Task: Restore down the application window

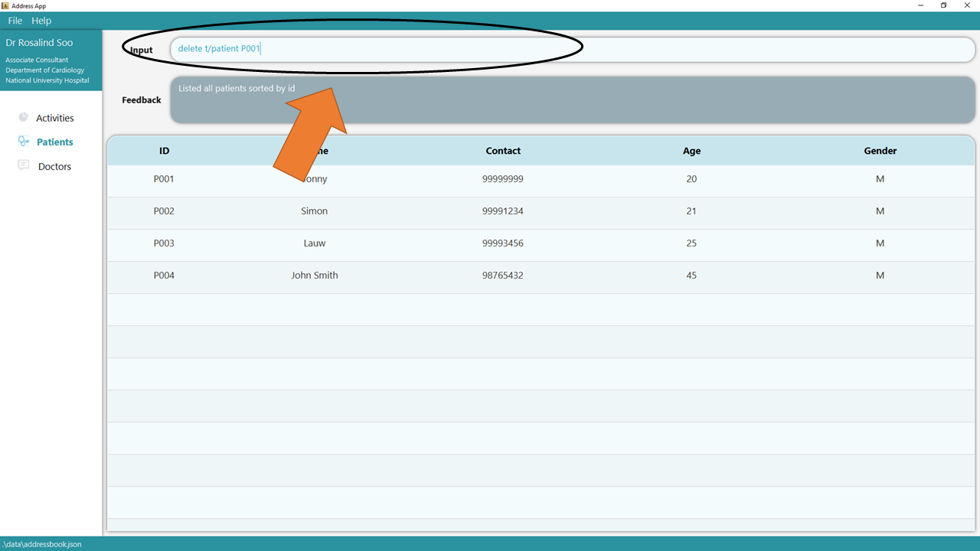Action: pyautogui.click(x=943, y=5)
